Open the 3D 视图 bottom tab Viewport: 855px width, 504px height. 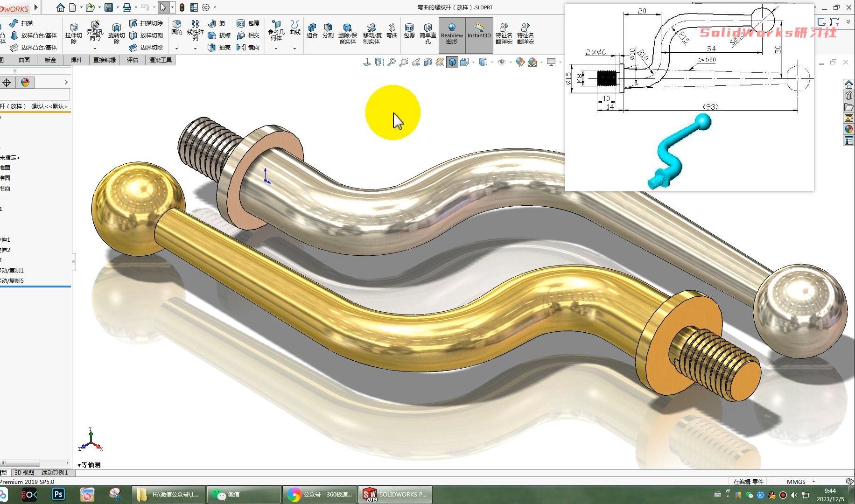tap(24, 473)
